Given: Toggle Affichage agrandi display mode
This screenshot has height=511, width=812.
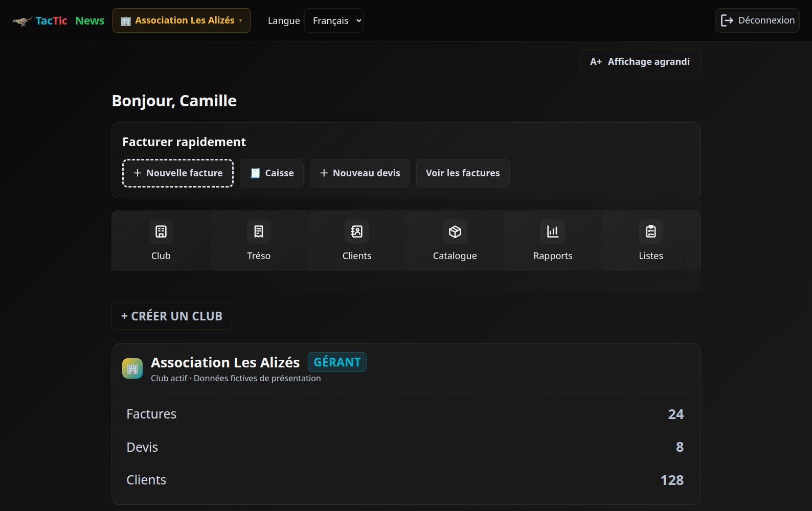Looking at the screenshot, I should click(x=640, y=62).
